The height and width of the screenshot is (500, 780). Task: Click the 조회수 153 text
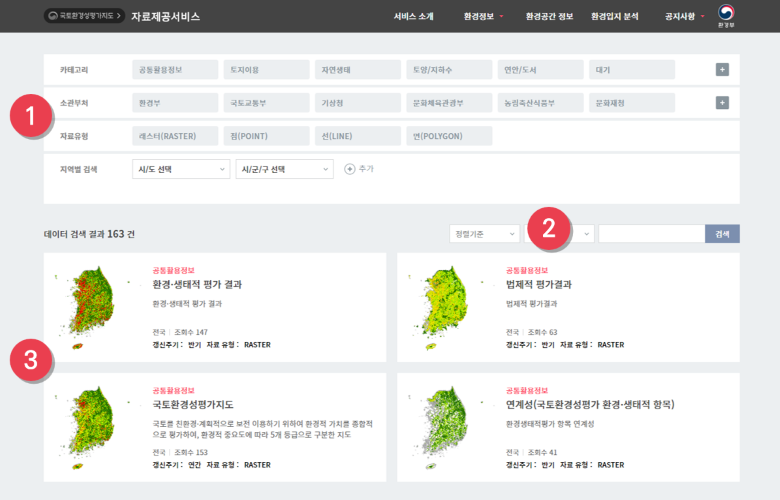191,452
